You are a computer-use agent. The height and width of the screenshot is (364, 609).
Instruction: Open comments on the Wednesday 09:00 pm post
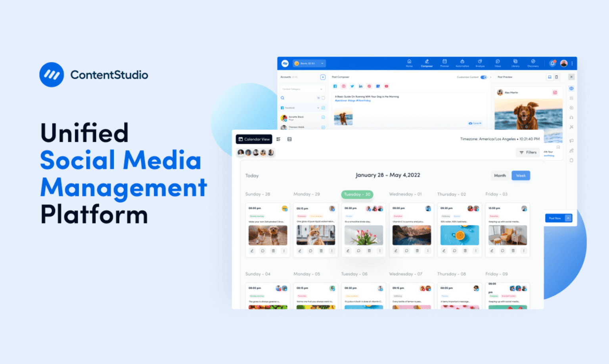pos(406,251)
